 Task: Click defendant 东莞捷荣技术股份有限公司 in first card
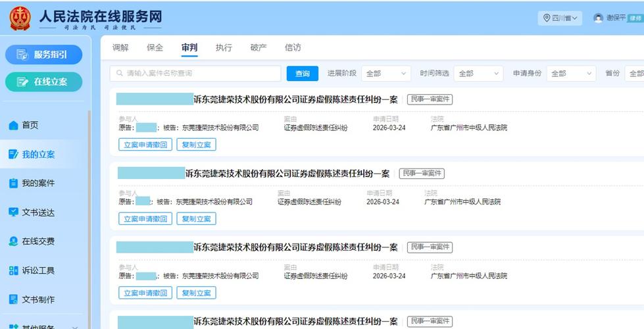tap(220, 128)
